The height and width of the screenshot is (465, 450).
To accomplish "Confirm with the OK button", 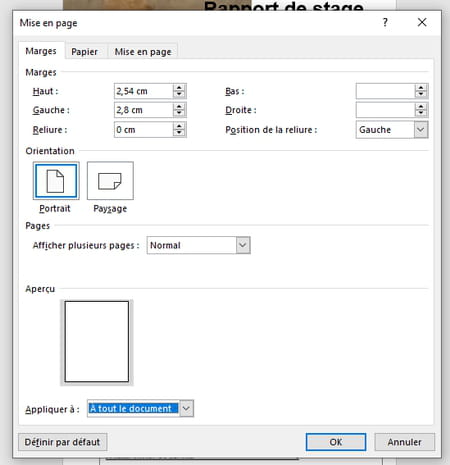I will 336,442.
